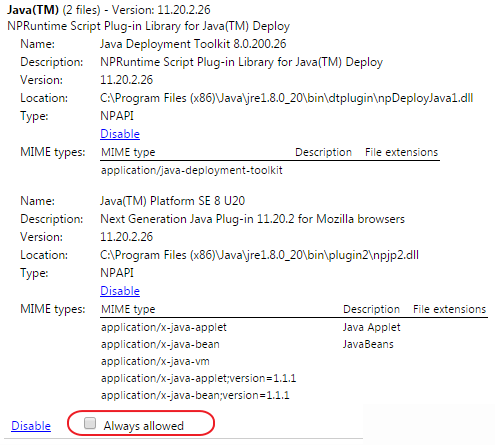Click Disable link under Java Deployment Toolkit

pos(120,134)
